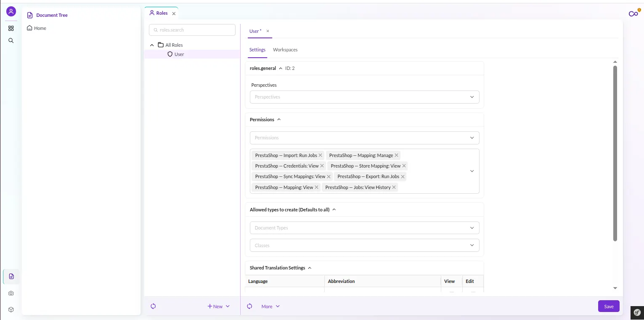644x320 pixels.
Task: Close the Roles main tab
Action: [174, 13]
